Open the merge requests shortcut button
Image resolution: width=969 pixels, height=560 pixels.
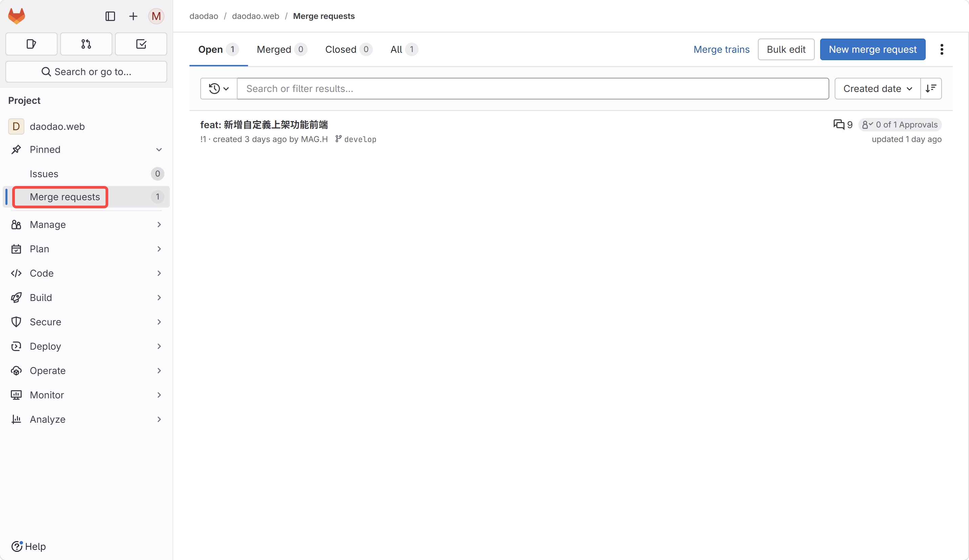[86, 44]
